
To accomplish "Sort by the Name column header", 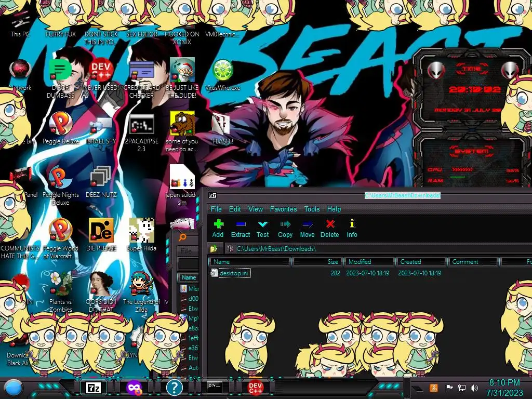I will pyautogui.click(x=249, y=262).
